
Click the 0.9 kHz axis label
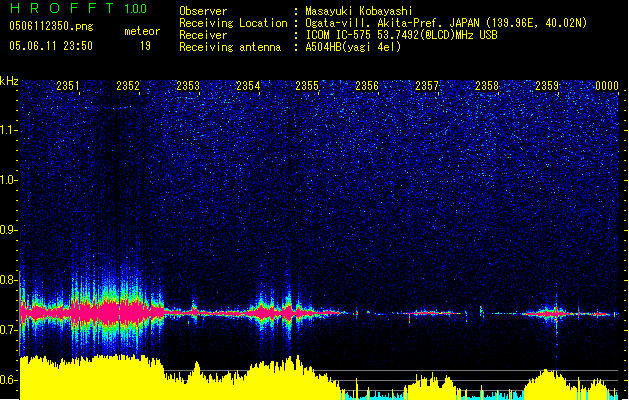pos(8,230)
